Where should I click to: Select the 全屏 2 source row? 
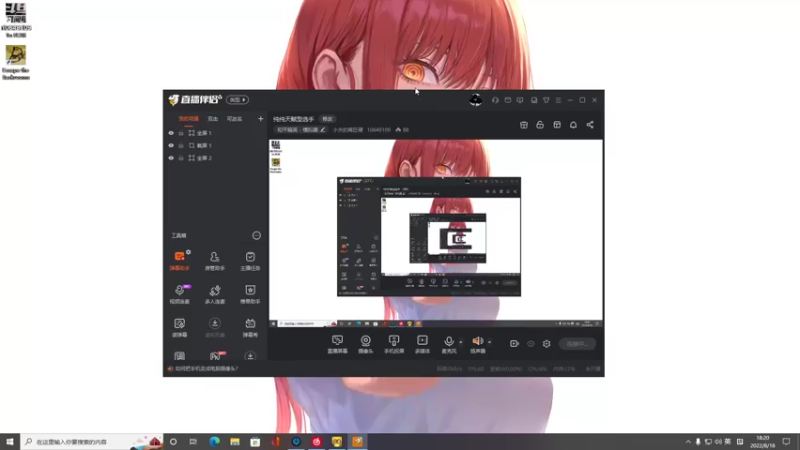coord(216,158)
